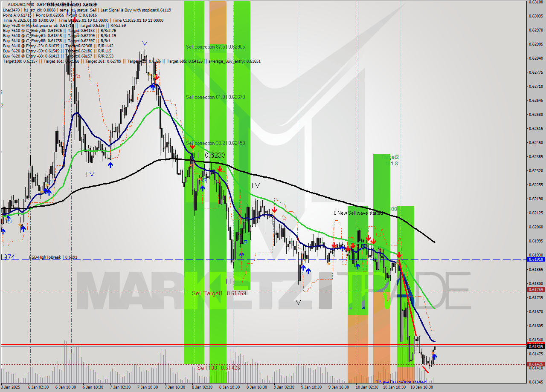
Task: Click the '10 Jan 02:30' time axis label
Action: click(x=367, y=388)
